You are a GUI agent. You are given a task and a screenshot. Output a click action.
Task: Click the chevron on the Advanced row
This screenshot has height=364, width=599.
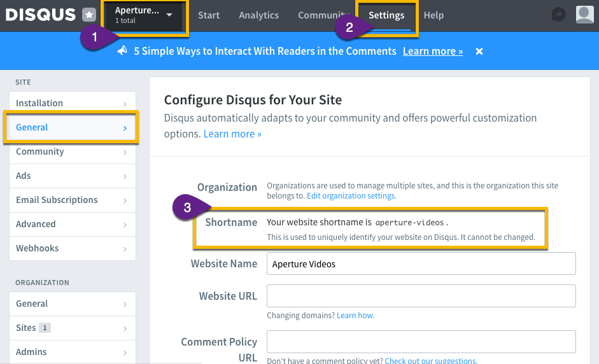click(x=125, y=225)
